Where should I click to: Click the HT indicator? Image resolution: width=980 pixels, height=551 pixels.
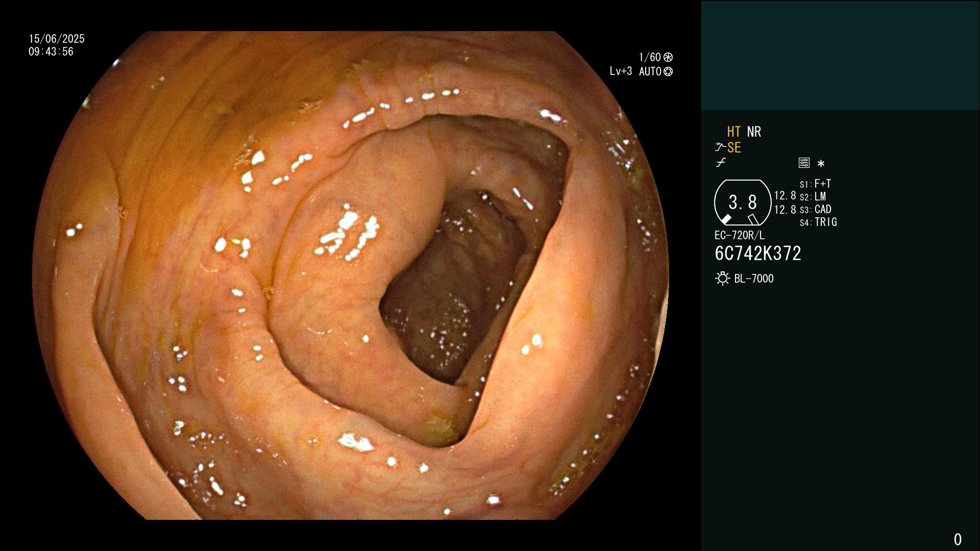733,132
